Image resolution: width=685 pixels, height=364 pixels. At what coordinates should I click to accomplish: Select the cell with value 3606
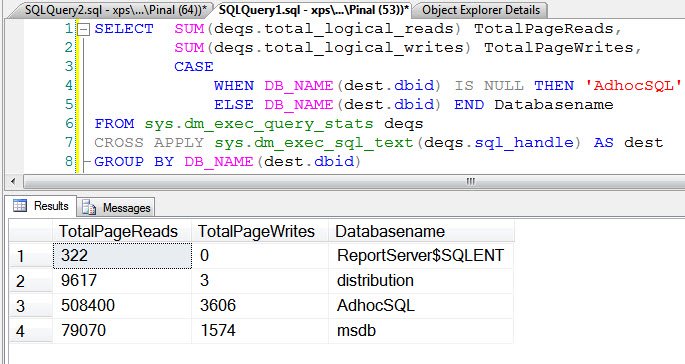coord(260,305)
